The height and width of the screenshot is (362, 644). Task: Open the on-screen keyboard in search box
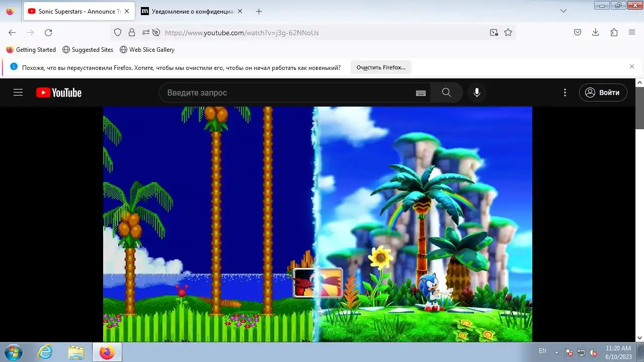421,93
